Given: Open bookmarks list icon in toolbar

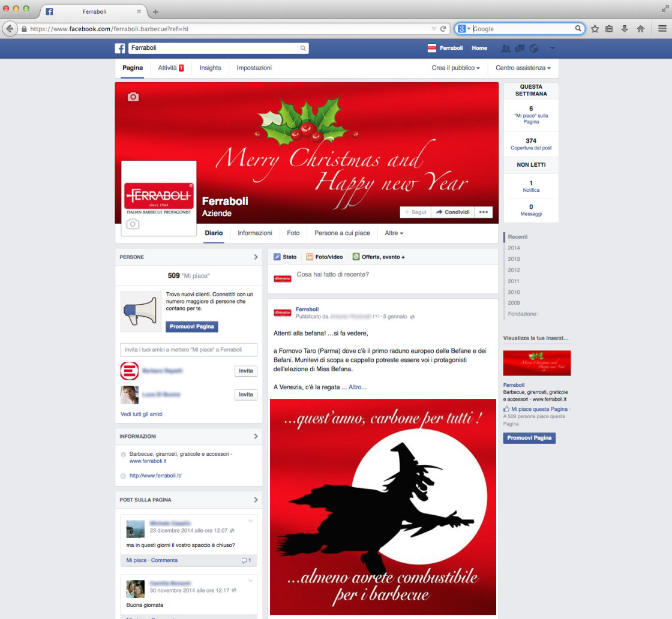Looking at the screenshot, I should pyautogui.click(x=609, y=29).
